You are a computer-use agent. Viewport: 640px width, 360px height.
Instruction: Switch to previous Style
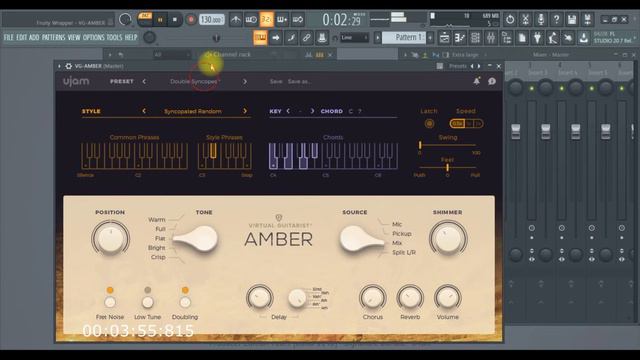(144, 111)
